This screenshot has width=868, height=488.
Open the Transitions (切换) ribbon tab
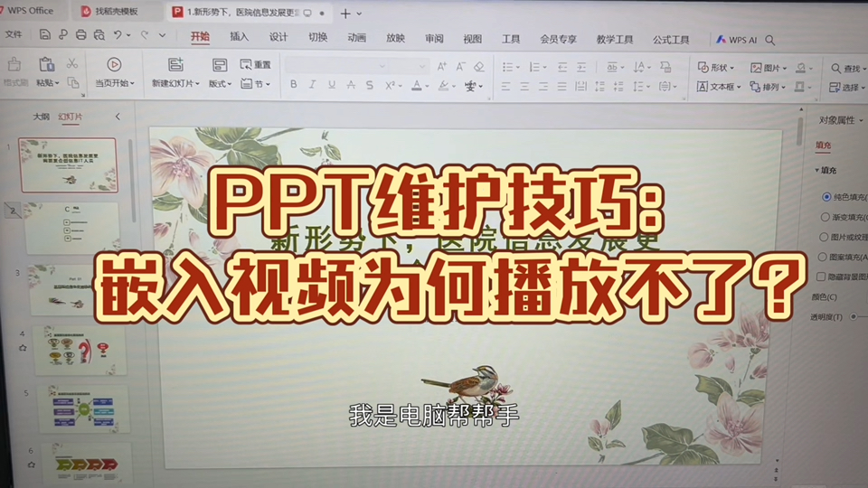click(x=317, y=37)
